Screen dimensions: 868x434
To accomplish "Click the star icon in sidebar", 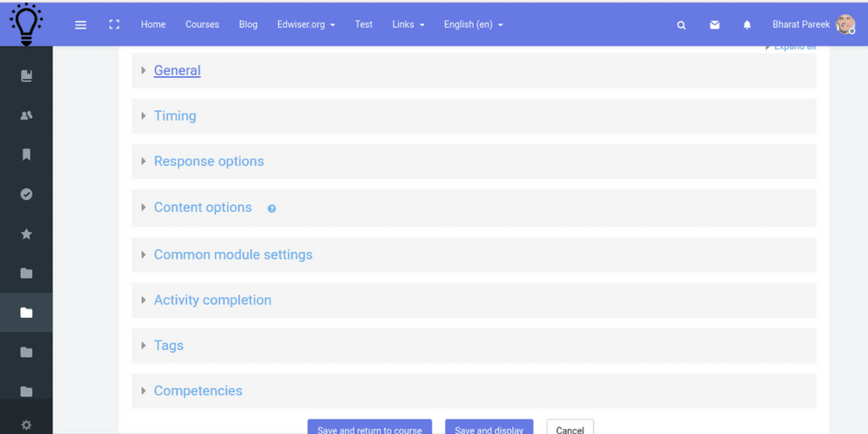I will pyautogui.click(x=26, y=234).
